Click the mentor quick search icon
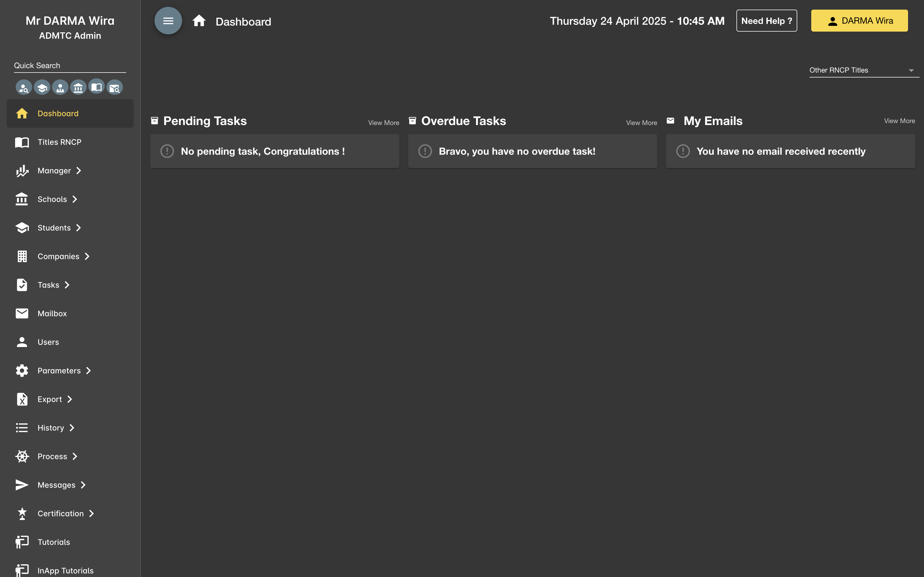The height and width of the screenshot is (577, 924). 60,88
